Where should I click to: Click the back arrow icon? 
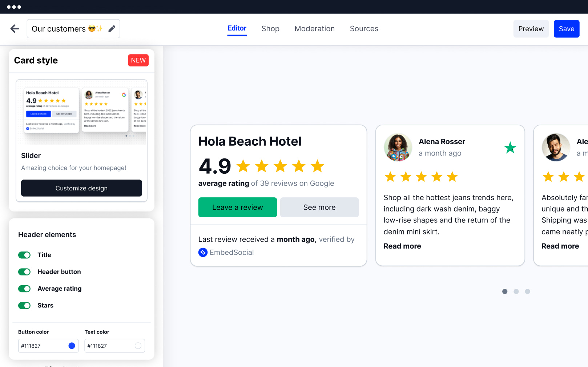(15, 29)
